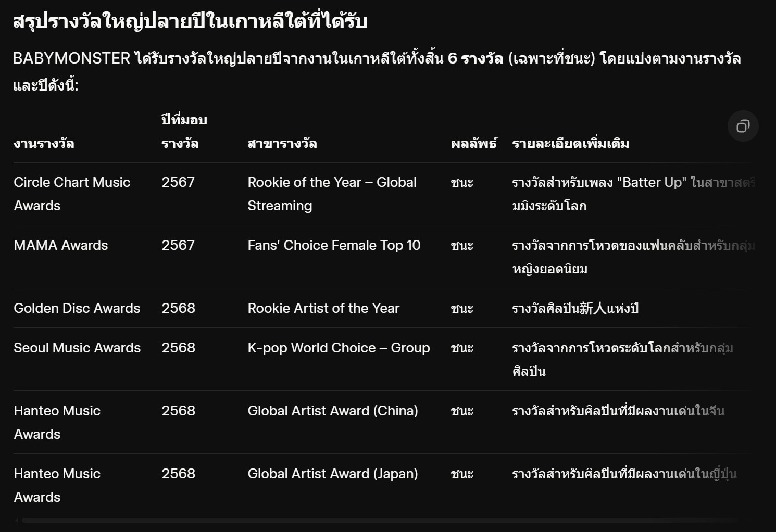Click the Circle Chart Music Awards cell
Viewport: 776px width, 532px height.
pos(72,194)
